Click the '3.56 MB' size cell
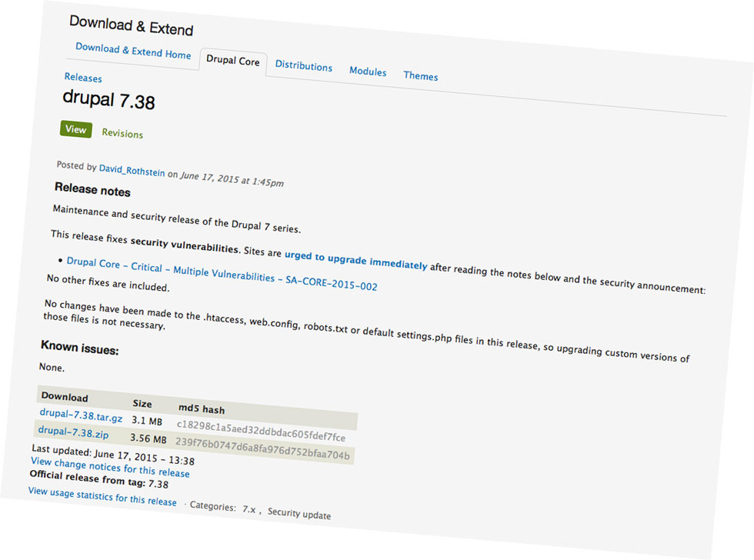The image size is (754, 560). coord(148,438)
